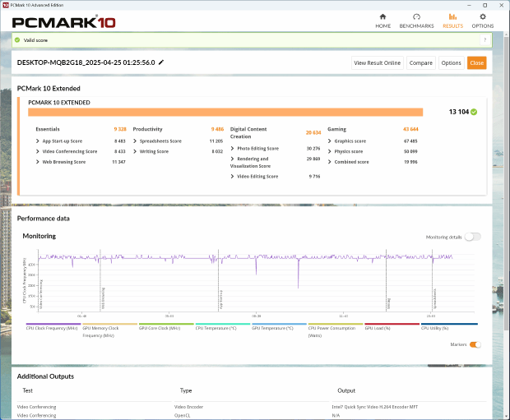Click the Web Browsing marker in chart
This screenshot has width=510, height=420.
[x=103, y=298]
